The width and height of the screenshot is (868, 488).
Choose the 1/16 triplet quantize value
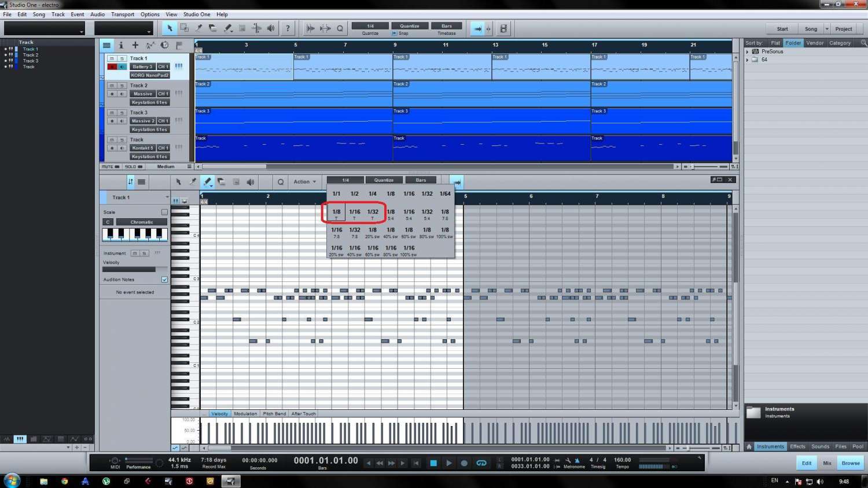pyautogui.click(x=355, y=214)
